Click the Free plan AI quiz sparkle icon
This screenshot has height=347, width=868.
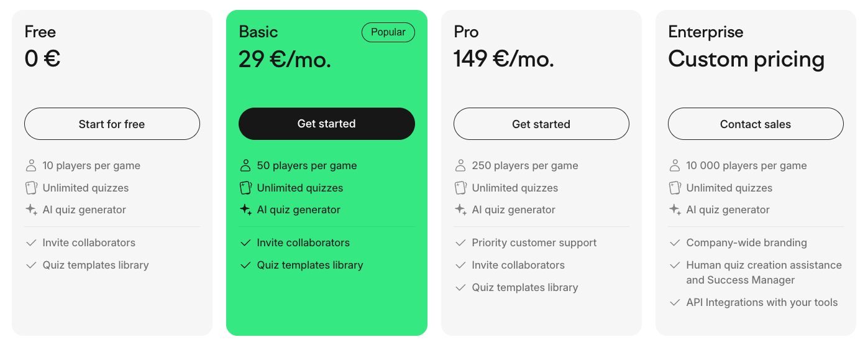click(x=31, y=210)
